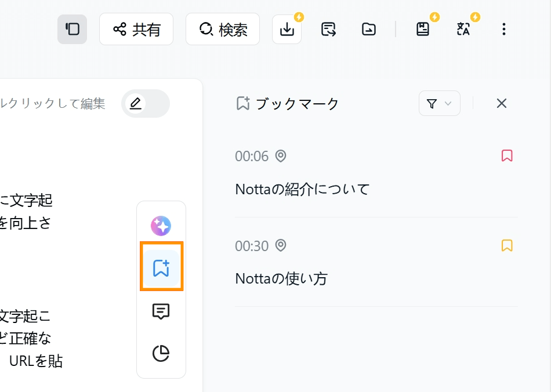Click the add bookmark sidebar icon
This screenshot has width=551, height=392.
[x=161, y=268]
